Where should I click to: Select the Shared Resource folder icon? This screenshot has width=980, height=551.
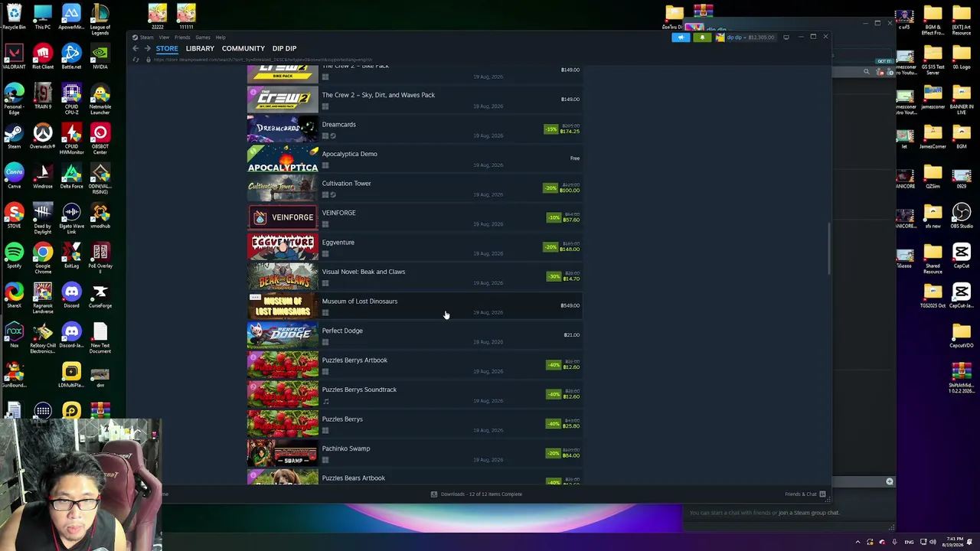(x=933, y=259)
